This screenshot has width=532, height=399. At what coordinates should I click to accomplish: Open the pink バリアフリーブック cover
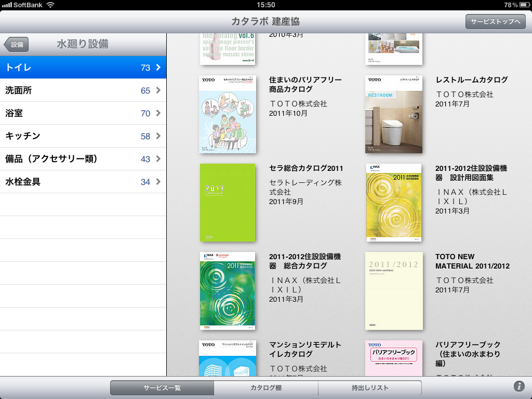point(394,358)
